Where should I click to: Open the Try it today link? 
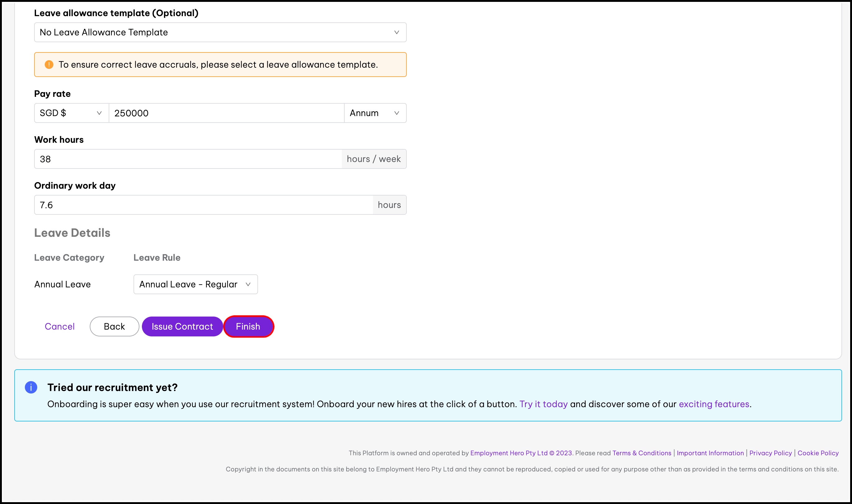click(x=543, y=404)
